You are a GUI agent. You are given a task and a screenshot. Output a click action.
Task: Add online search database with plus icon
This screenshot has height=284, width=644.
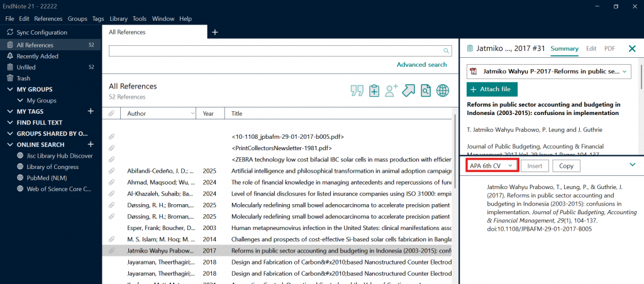click(91, 145)
